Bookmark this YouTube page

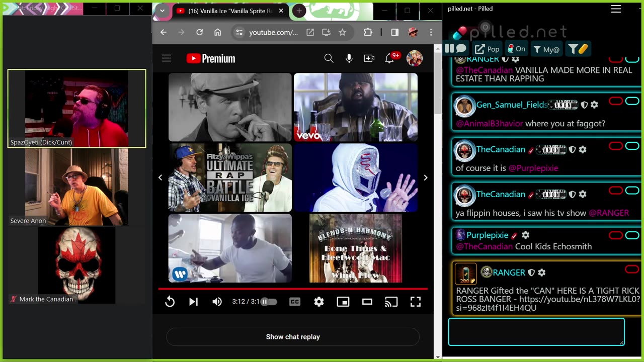tap(343, 32)
